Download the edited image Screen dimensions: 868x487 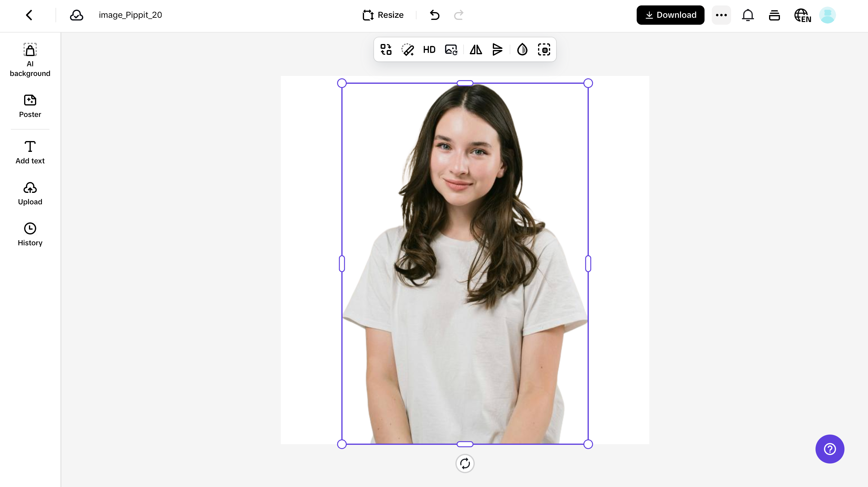click(x=670, y=15)
